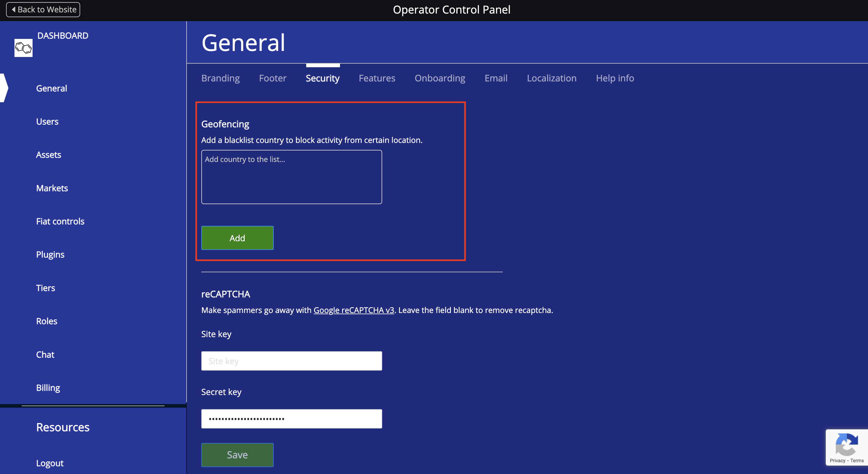Open the Plugins sidebar item

[50, 254]
